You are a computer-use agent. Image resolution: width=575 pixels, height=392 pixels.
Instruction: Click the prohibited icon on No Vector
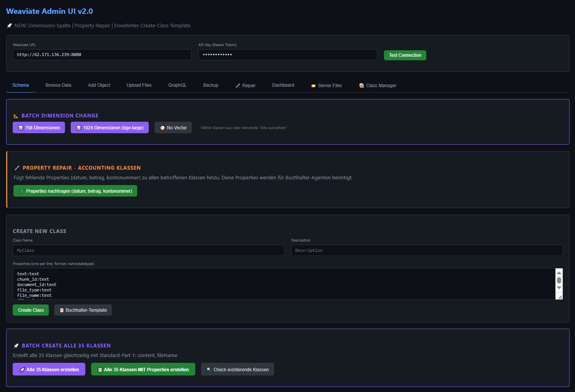coord(163,128)
